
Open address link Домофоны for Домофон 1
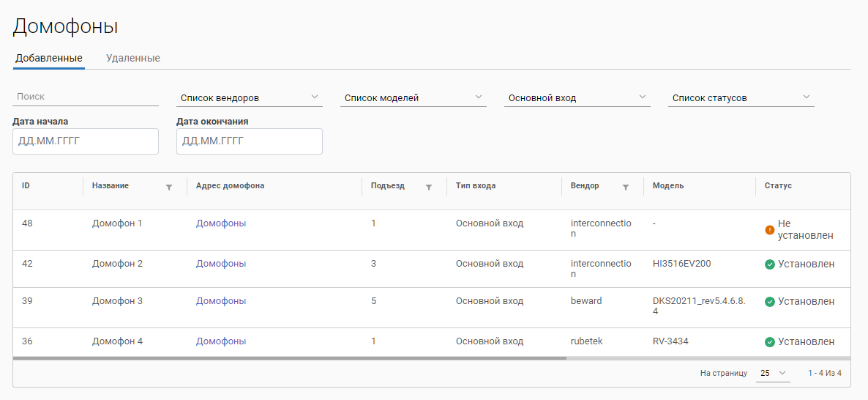pos(221,223)
